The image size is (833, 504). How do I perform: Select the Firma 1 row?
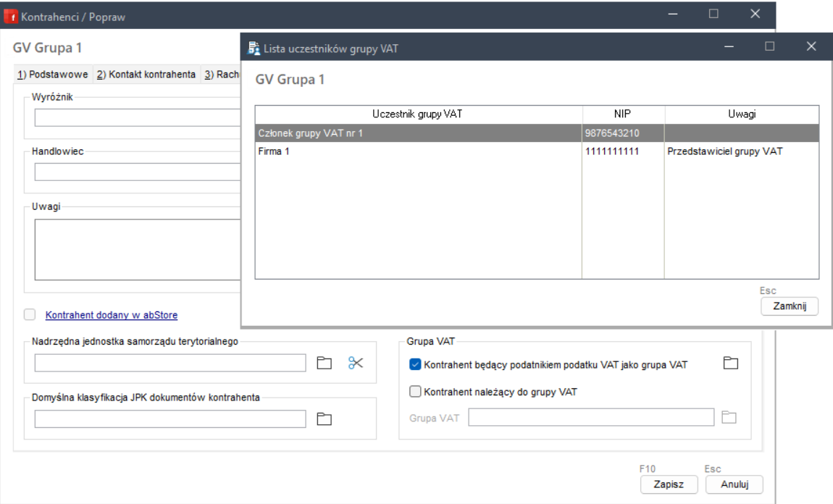point(537,151)
